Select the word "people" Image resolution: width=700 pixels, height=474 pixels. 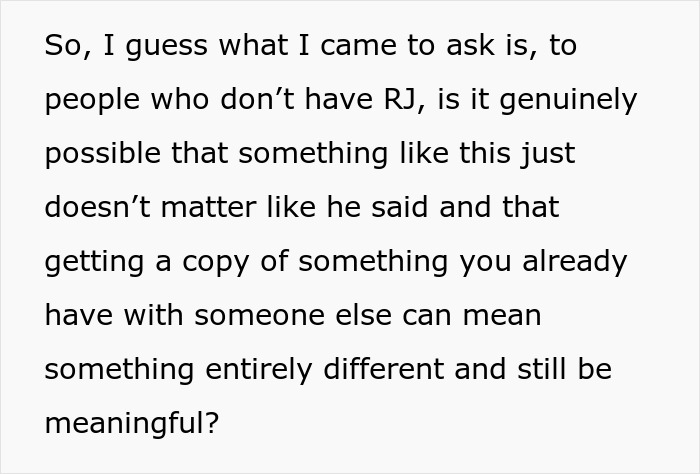[x=92, y=101]
